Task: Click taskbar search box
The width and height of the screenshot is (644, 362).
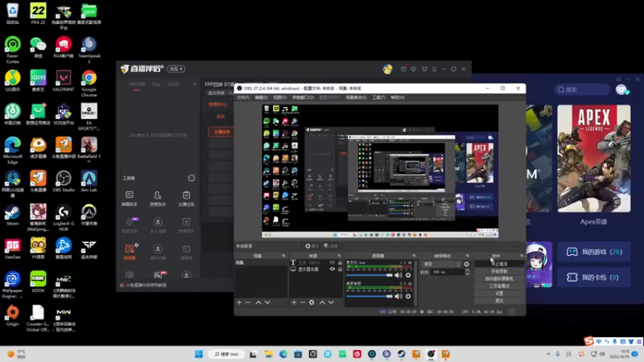Action: click(227, 354)
